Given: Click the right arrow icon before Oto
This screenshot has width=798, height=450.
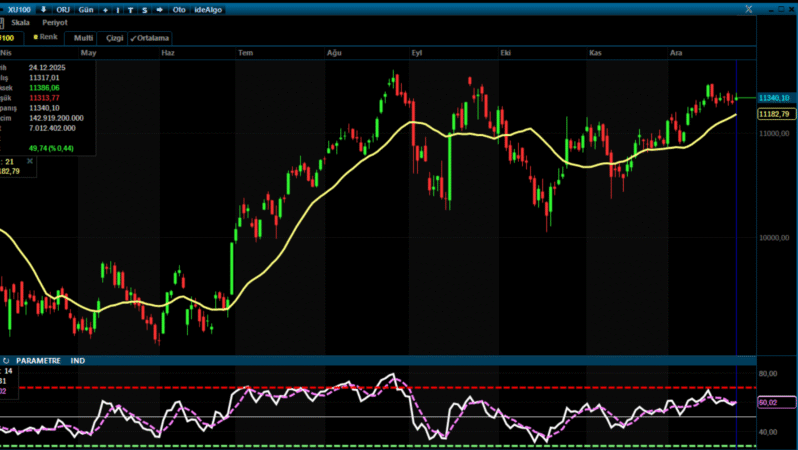Looking at the screenshot, I should point(160,9).
